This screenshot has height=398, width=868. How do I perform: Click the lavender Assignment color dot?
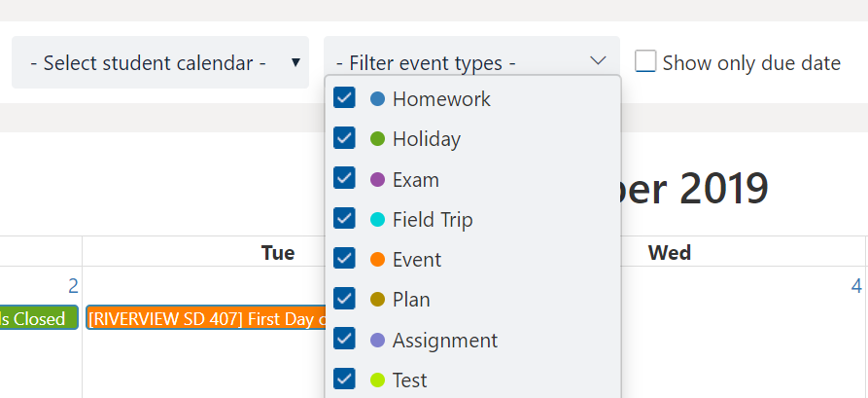[377, 340]
